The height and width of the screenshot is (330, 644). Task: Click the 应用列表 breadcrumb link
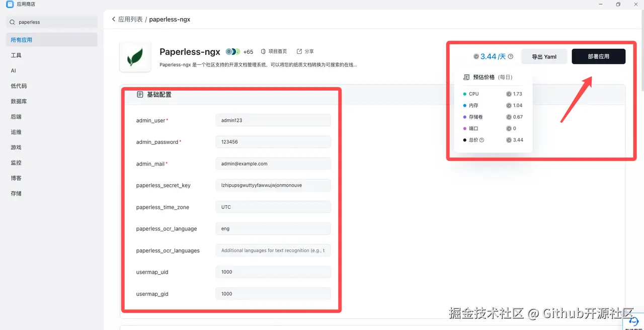130,19
